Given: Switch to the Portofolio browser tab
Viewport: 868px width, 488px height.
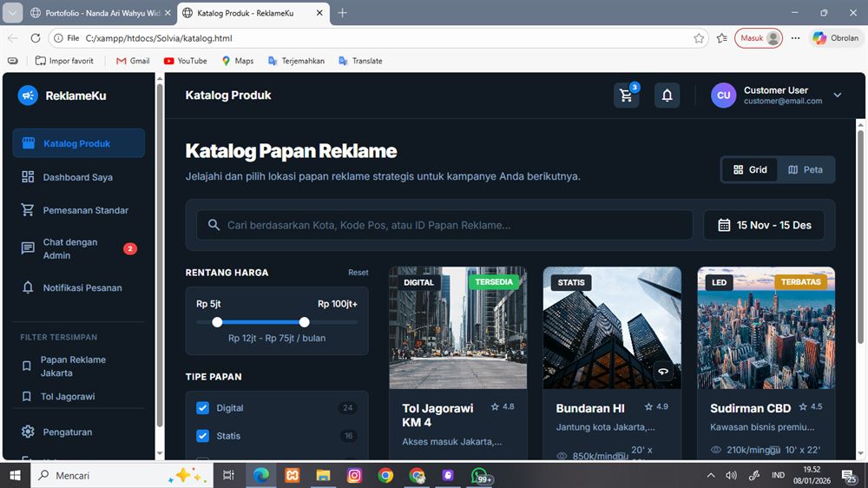Looking at the screenshot, I should 94,13.
